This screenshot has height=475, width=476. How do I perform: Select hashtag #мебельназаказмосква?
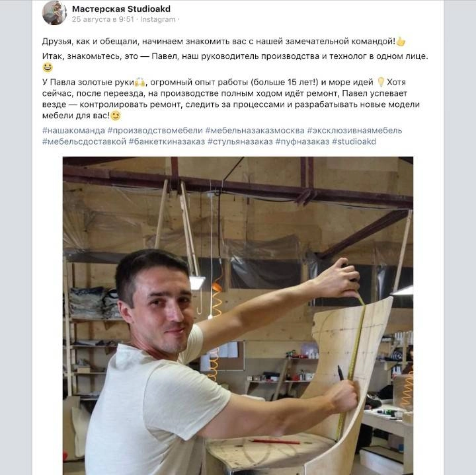pyautogui.click(x=255, y=130)
